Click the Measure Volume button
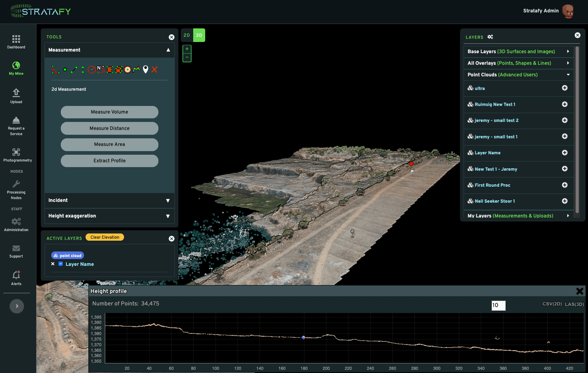Image resolution: width=588 pixels, height=373 pixels. pyautogui.click(x=109, y=112)
